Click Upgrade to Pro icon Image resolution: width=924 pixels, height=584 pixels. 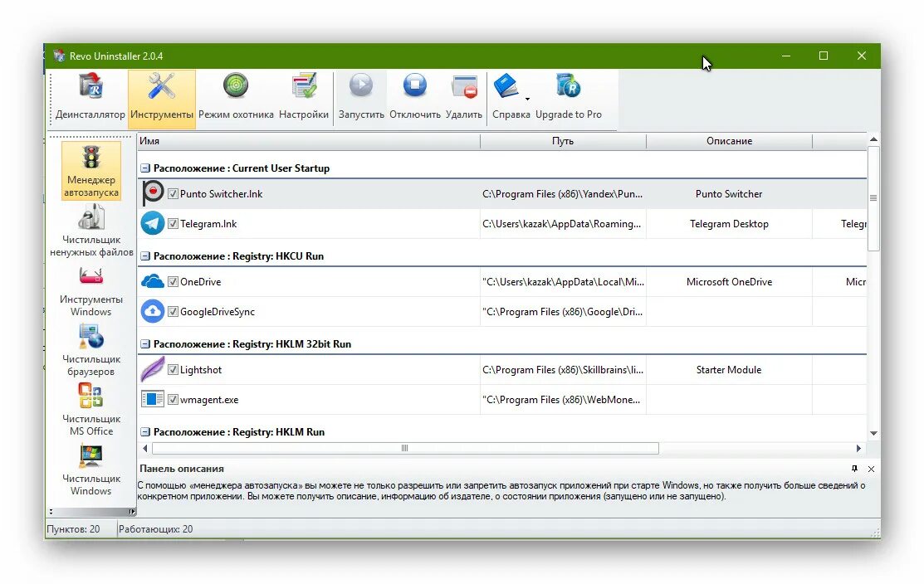coord(568,86)
